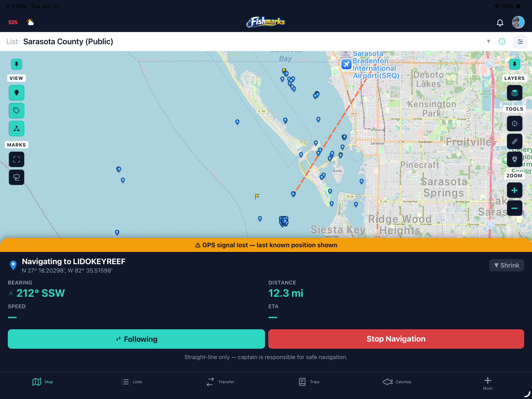Toggle the left panel pin icon
This screenshot has width=532, height=399.
[17, 64]
